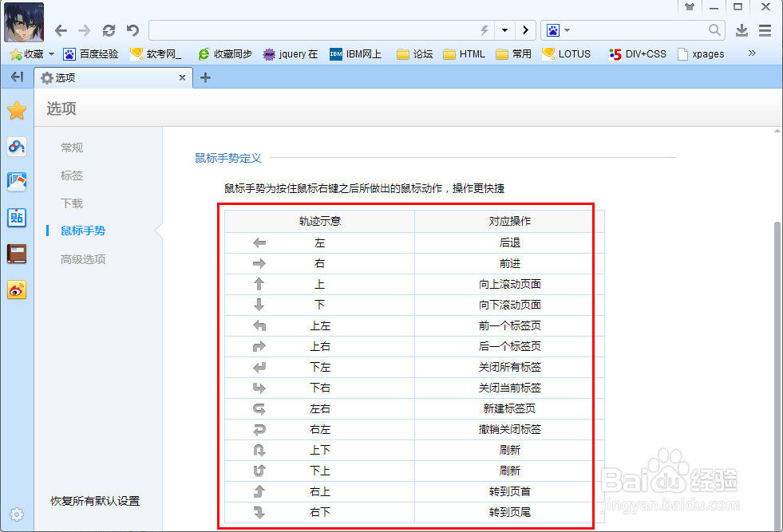Close the 选项 tab
Screen dimensions: 783x532
pos(182,78)
